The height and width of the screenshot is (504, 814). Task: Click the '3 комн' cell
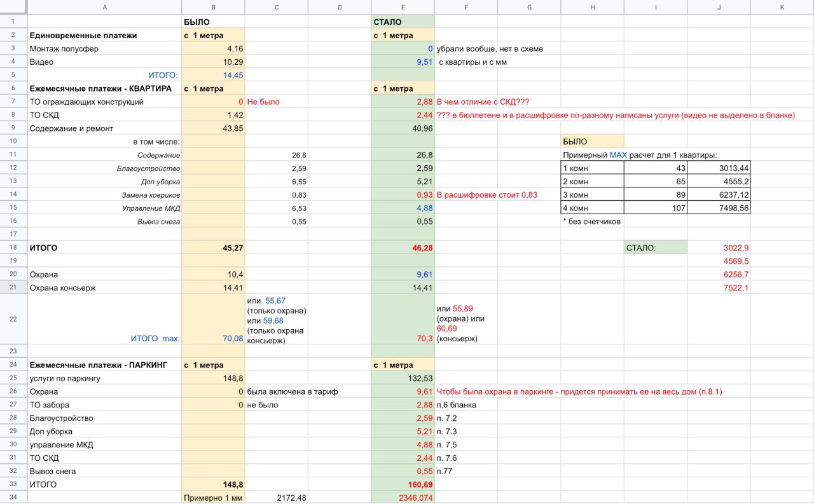point(592,194)
